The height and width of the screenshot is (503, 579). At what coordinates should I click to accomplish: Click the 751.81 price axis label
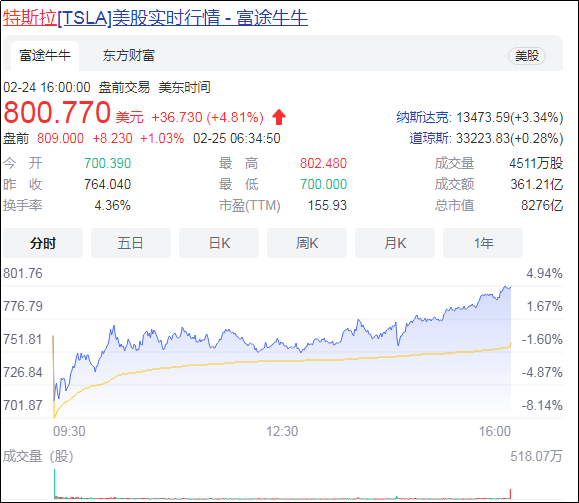(x=23, y=339)
